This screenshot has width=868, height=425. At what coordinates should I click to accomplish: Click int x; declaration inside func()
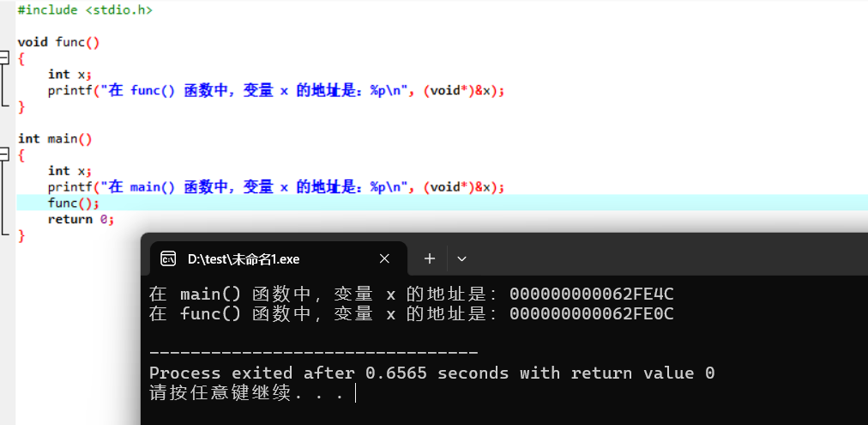point(69,74)
